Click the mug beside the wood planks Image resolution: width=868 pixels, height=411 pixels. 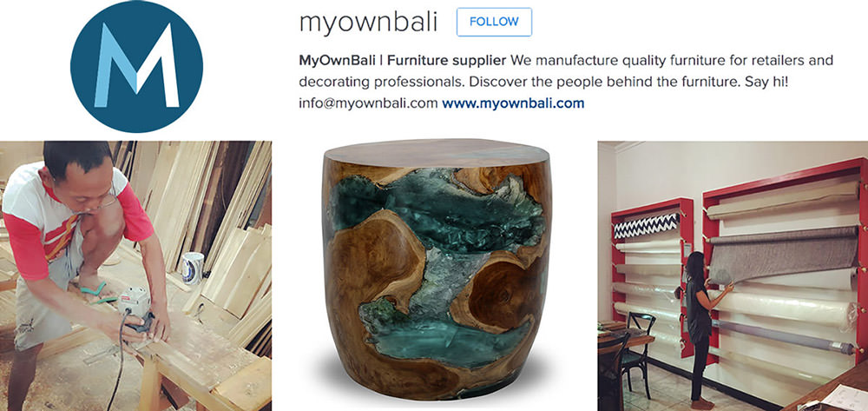(192, 268)
